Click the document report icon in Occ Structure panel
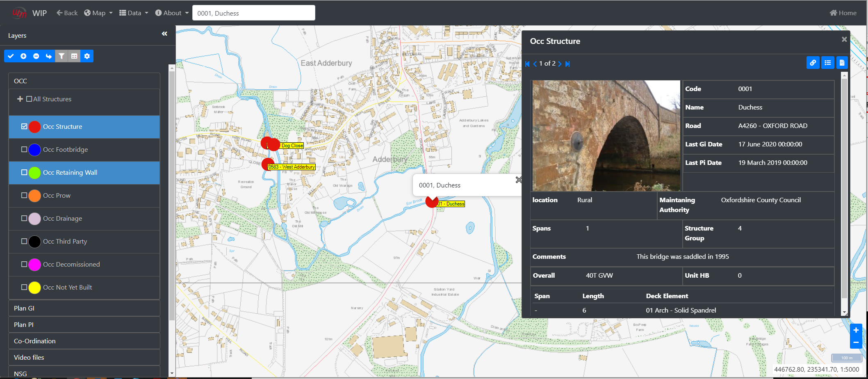 (x=842, y=63)
